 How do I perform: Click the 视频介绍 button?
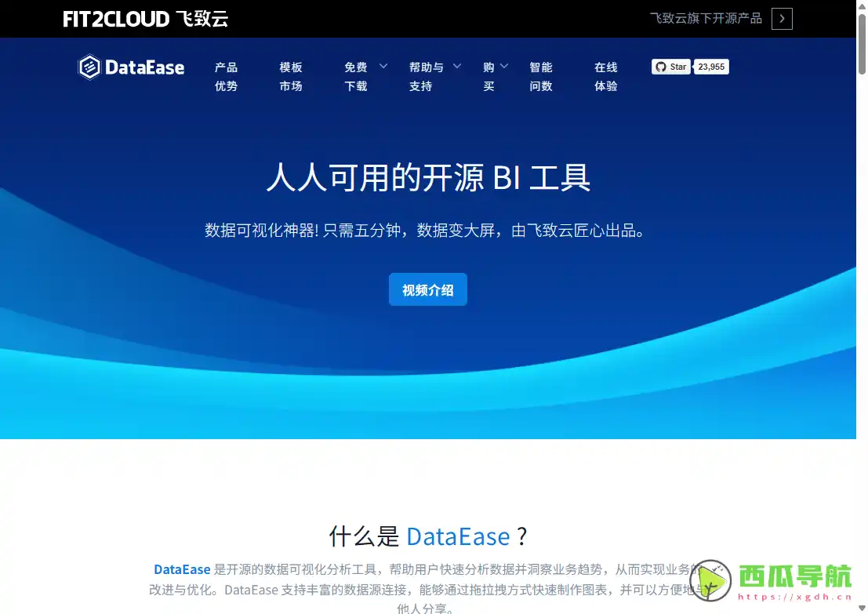coord(428,289)
